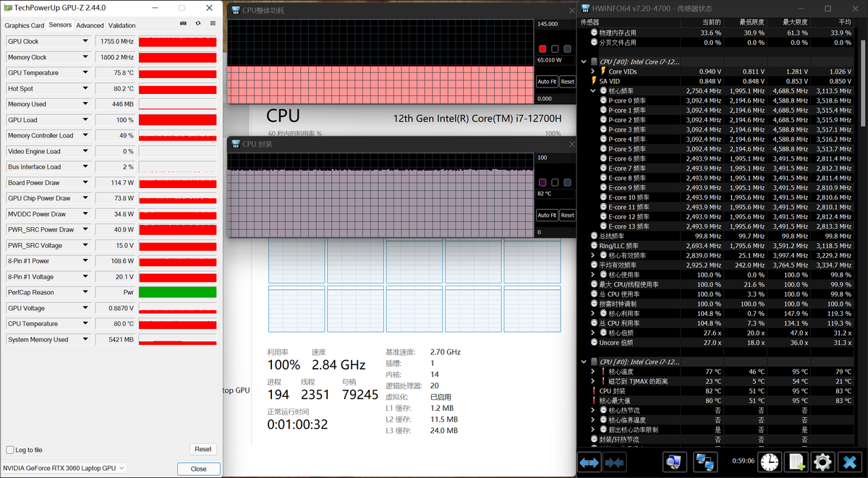Viewport: 868px width, 478px height.
Task: Click HWiNFO network computers icon
Action: [x=704, y=461]
